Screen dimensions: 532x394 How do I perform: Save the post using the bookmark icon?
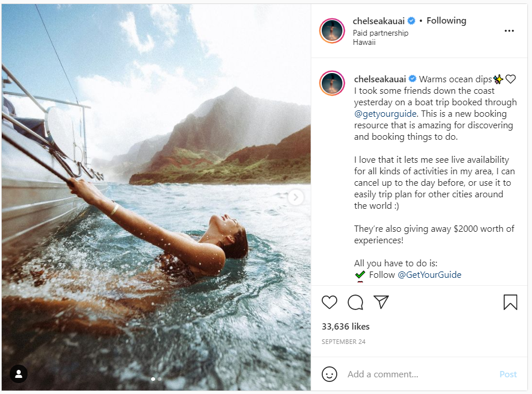pyautogui.click(x=510, y=302)
